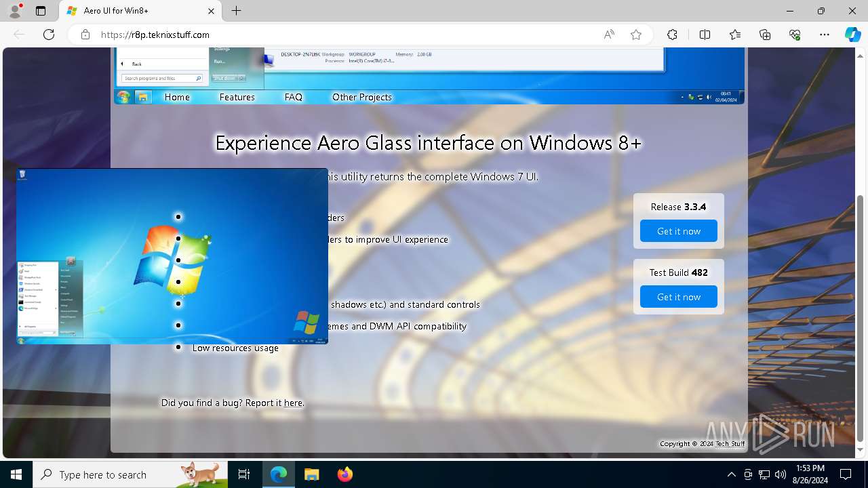868x488 pixels.
Task: Open the clock and calendar
Action: 810,474
